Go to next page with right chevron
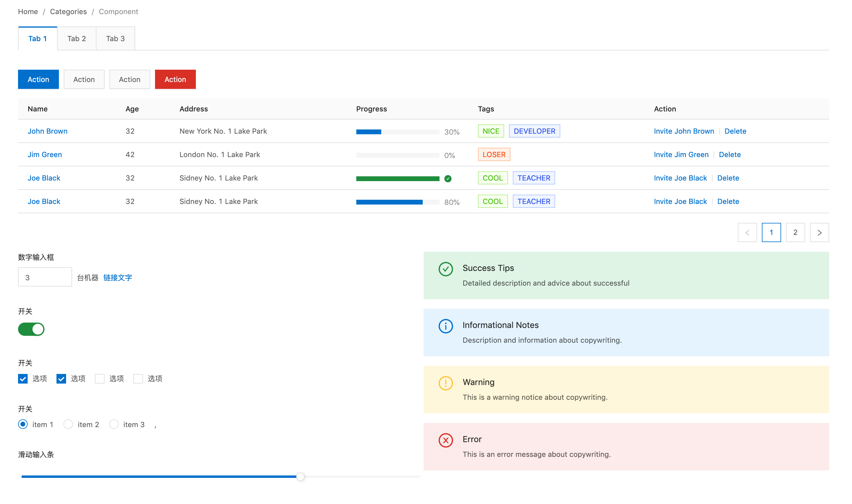Screen dimensions: 852x504 (x=819, y=233)
